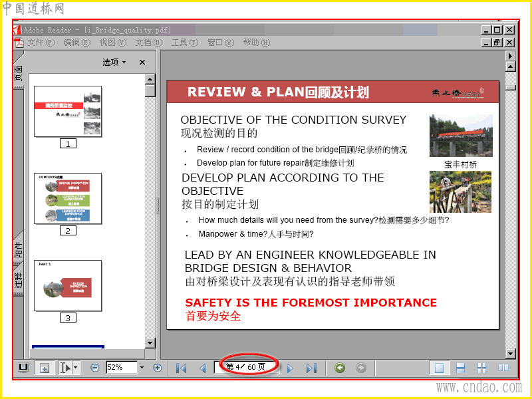This screenshot has width=532, height=399.
Task: Zoom in with the plus icon
Action: pyautogui.click(x=157, y=368)
